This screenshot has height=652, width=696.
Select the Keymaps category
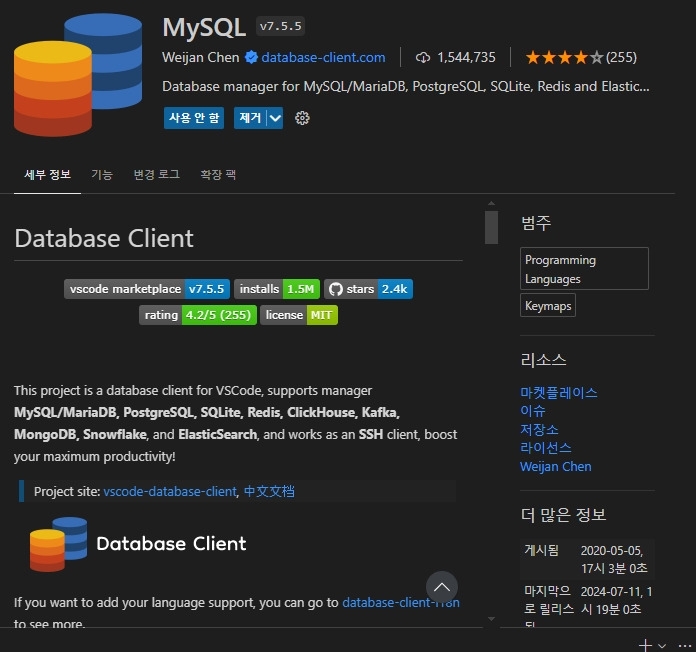pyautogui.click(x=548, y=305)
